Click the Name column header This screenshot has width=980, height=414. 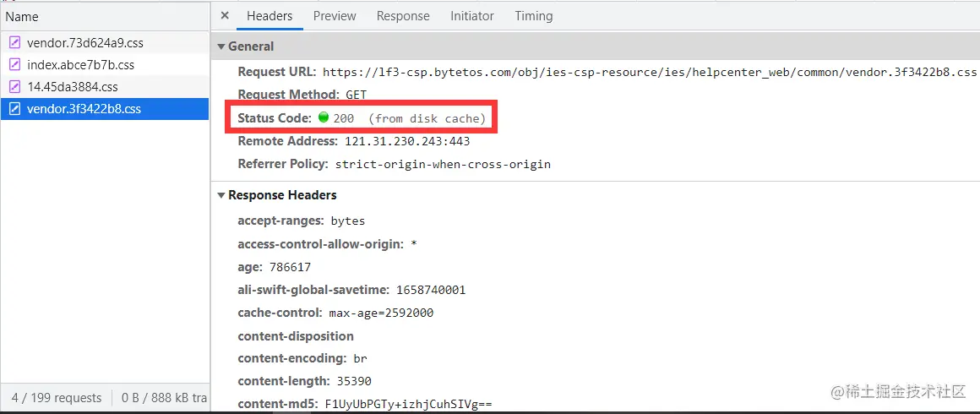tap(105, 17)
